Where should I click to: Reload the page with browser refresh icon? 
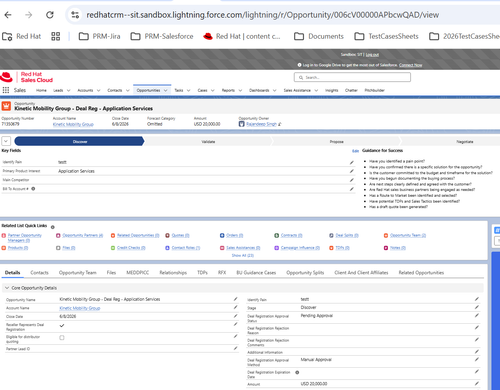[x=50, y=15]
